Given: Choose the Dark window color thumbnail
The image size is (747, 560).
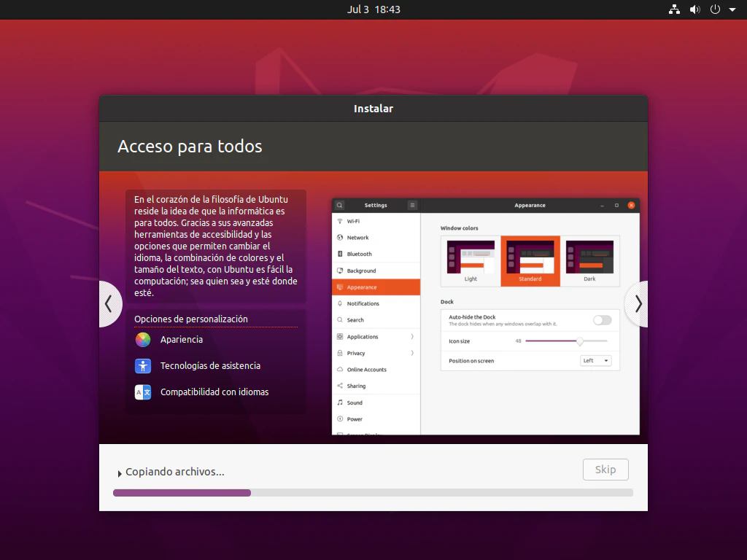Looking at the screenshot, I should pos(589,261).
